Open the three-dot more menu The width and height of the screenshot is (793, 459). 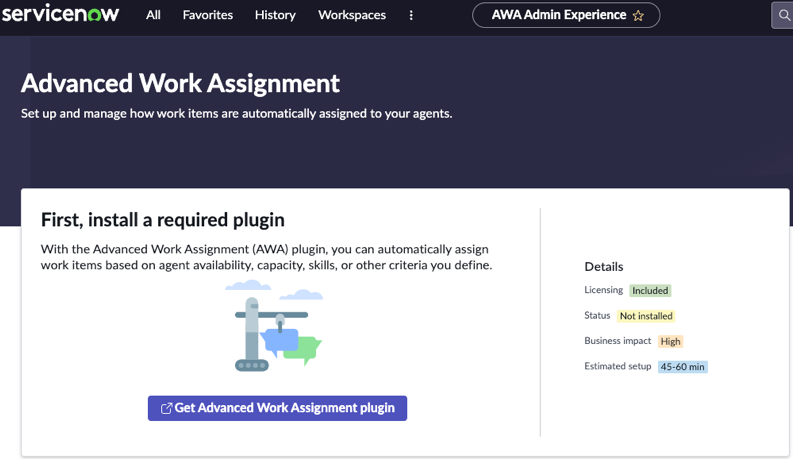411,16
